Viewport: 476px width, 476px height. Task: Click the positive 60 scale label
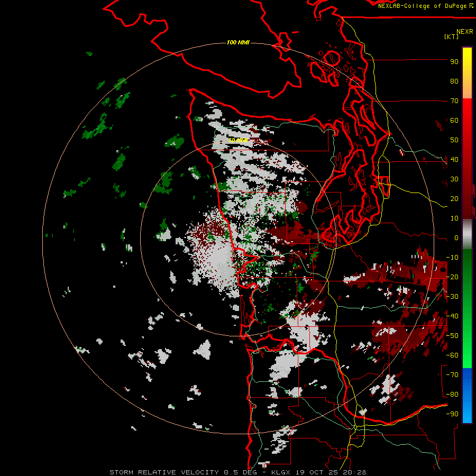(x=454, y=120)
